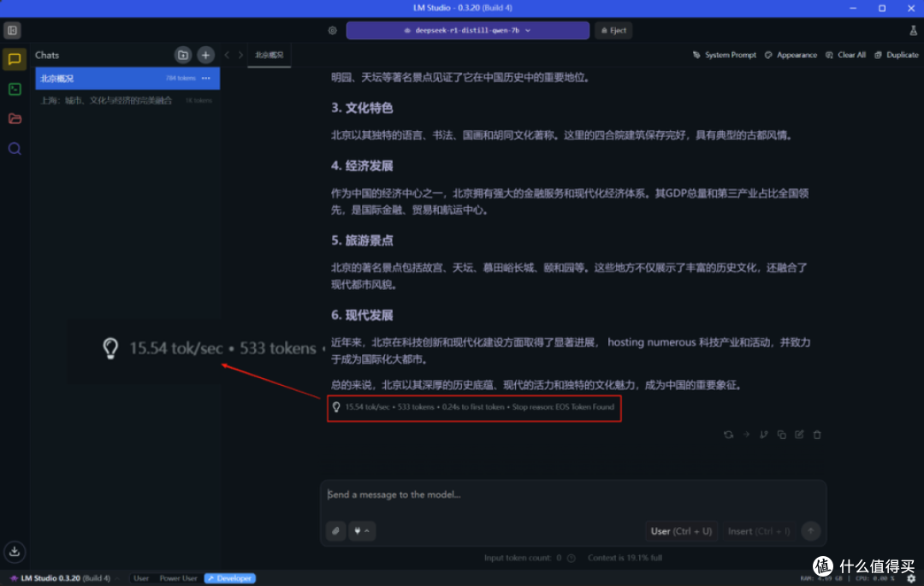924x586 pixels.
Task: Open My Models folder icon
Action: pos(15,118)
